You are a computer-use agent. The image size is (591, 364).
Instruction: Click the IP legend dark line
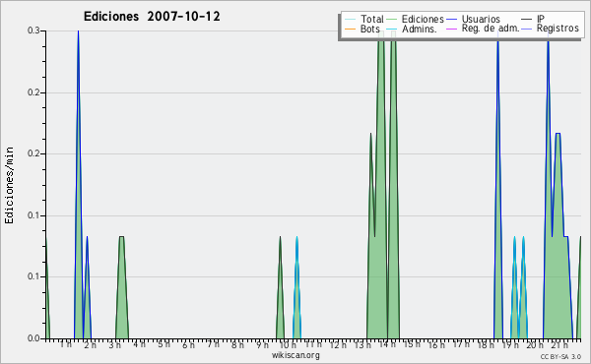527,20
